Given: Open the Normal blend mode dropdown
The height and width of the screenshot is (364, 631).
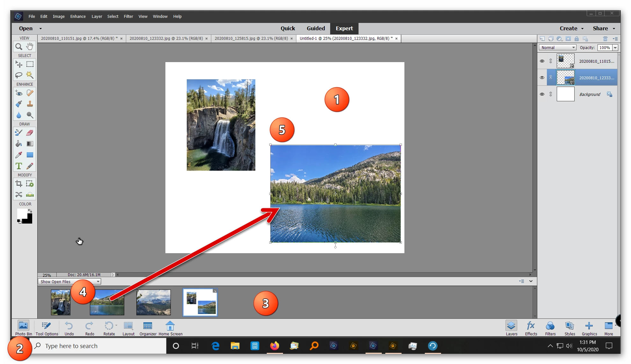Looking at the screenshot, I should click(558, 47).
